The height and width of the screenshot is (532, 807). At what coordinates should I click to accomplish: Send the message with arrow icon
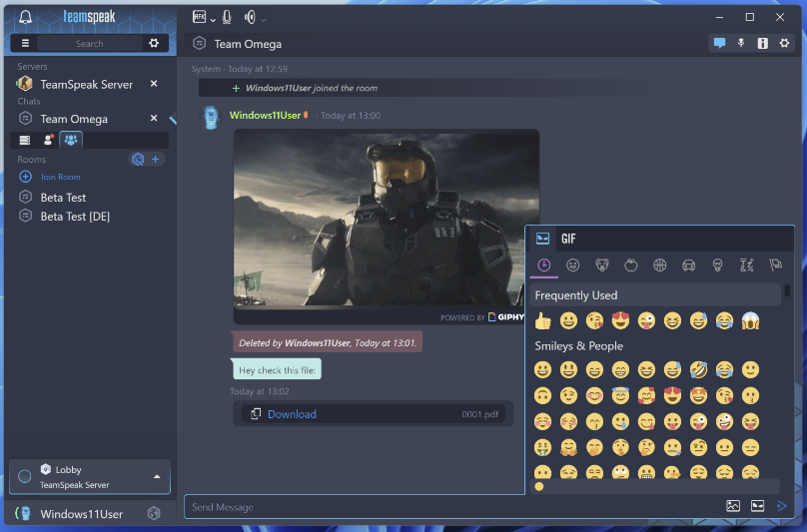782,506
